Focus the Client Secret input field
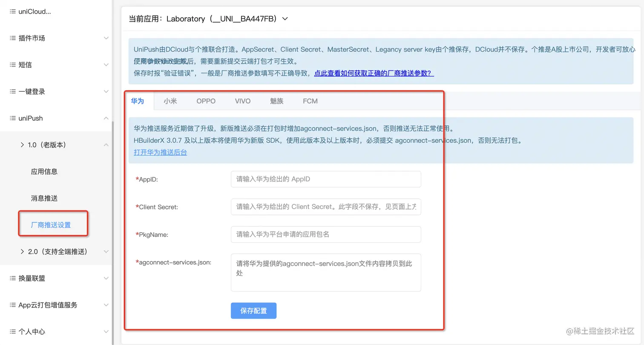Image resolution: width=644 pixels, height=345 pixels. point(326,207)
